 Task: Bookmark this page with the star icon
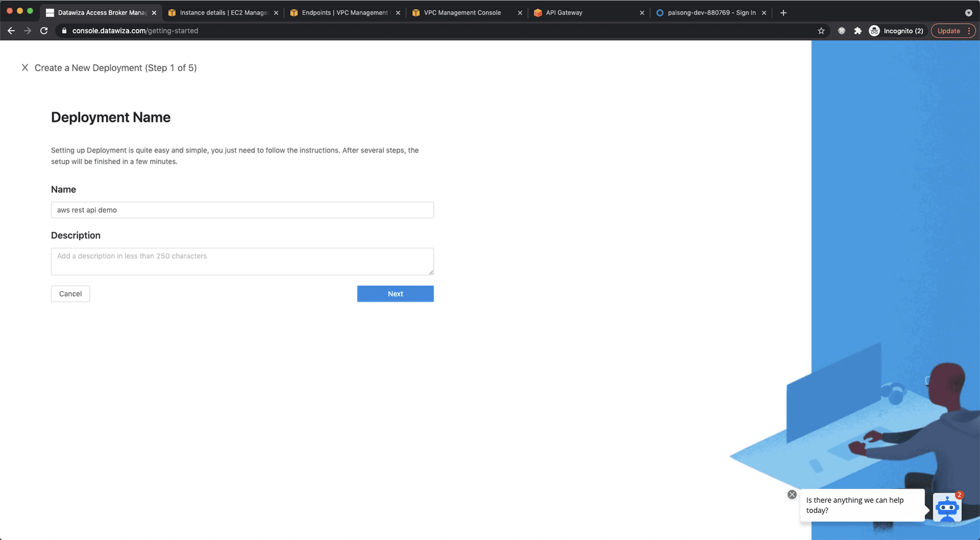821,31
